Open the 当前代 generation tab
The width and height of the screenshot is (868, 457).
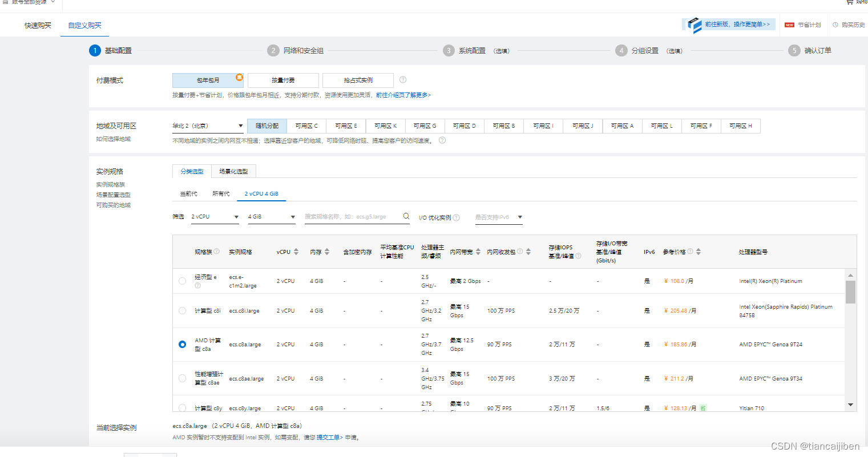tap(188, 194)
